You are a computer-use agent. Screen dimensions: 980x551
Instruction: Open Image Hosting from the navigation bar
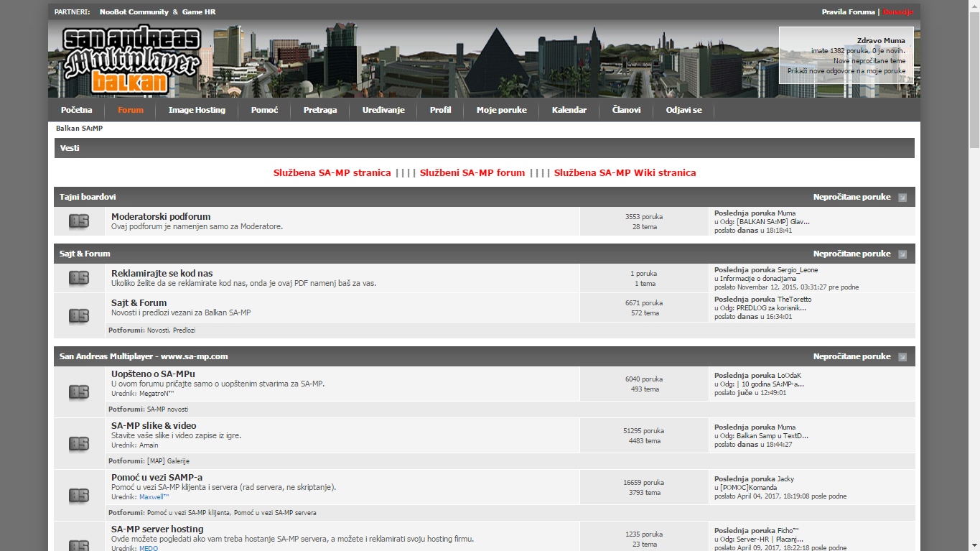coord(197,110)
